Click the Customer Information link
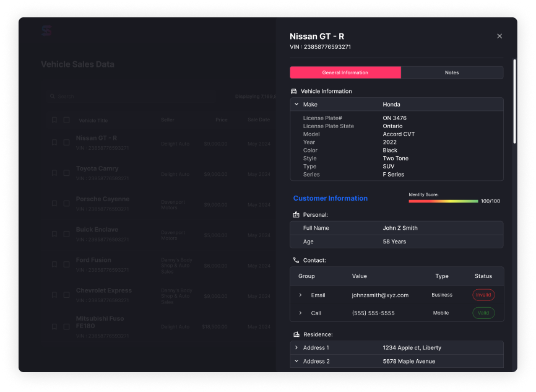 click(x=331, y=197)
